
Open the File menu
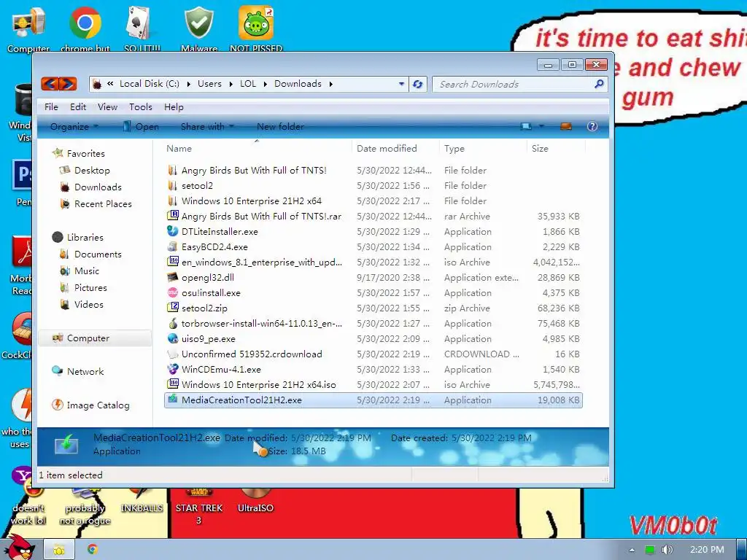[51, 106]
